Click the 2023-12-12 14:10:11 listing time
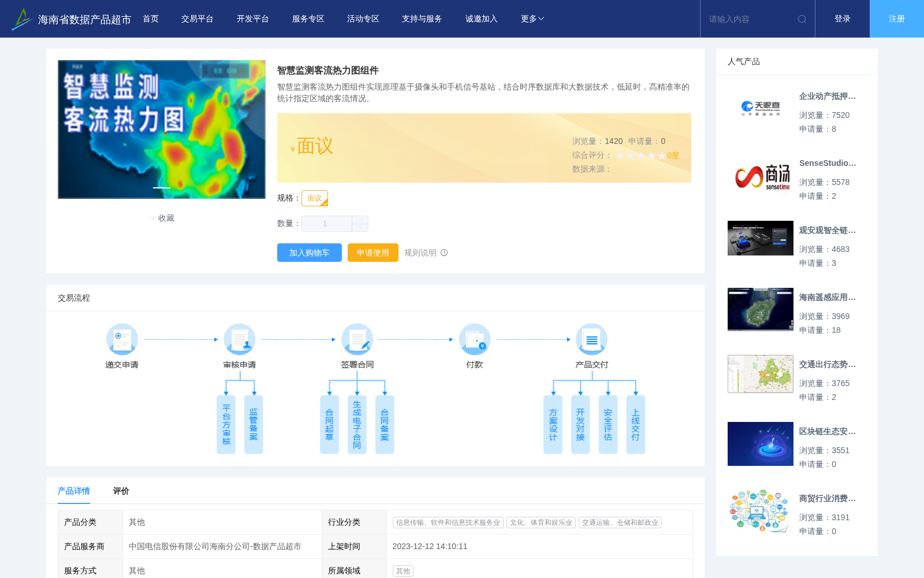The height and width of the screenshot is (578, 924). click(x=430, y=546)
